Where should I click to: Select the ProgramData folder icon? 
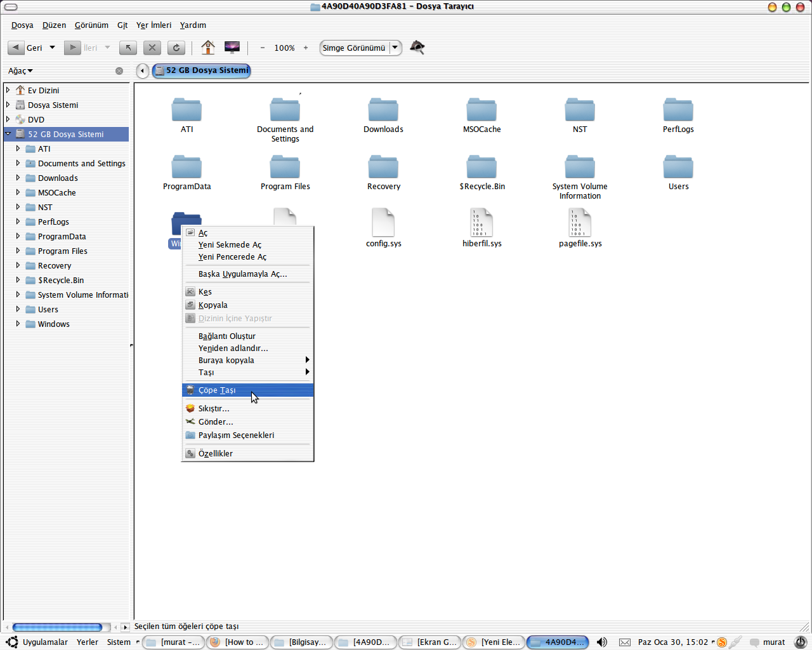point(187,167)
